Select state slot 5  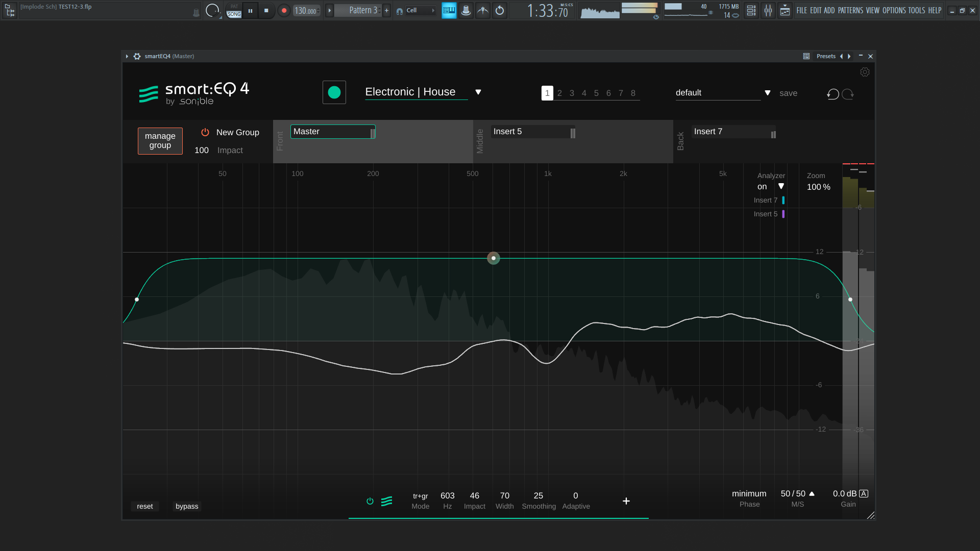pyautogui.click(x=596, y=93)
